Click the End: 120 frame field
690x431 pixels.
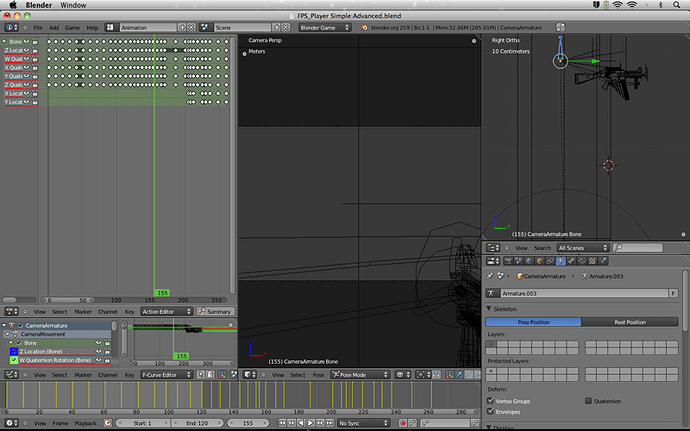197,423
